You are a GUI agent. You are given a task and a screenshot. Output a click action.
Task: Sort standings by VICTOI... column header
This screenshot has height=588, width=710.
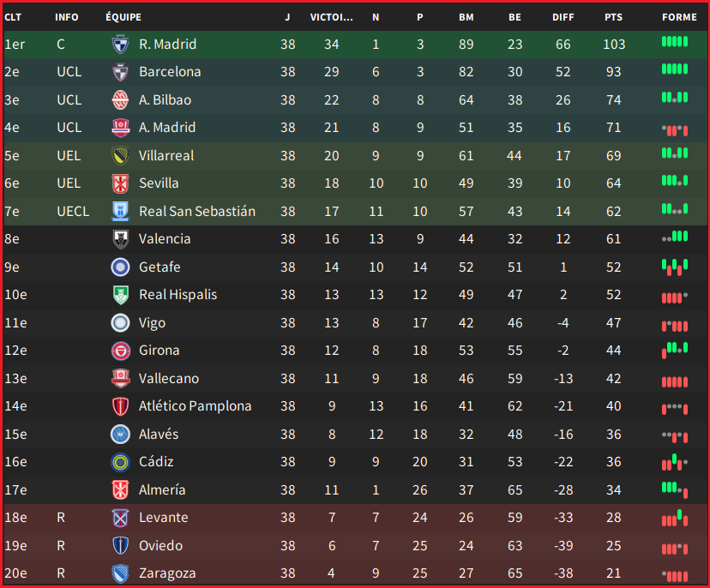tap(332, 17)
